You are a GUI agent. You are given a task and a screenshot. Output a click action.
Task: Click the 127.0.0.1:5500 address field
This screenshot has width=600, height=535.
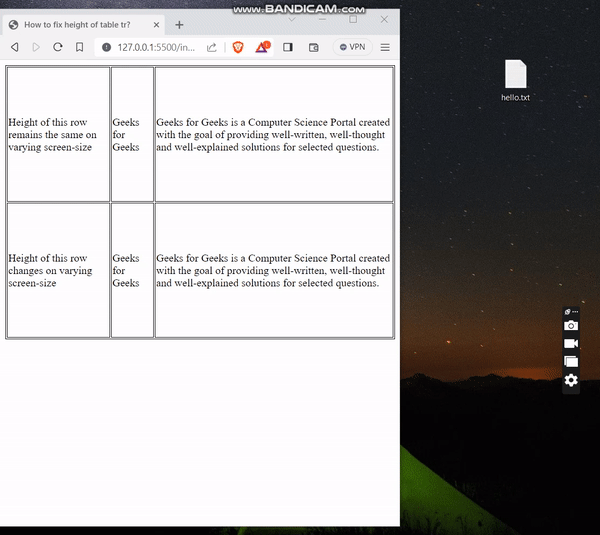coord(156,47)
